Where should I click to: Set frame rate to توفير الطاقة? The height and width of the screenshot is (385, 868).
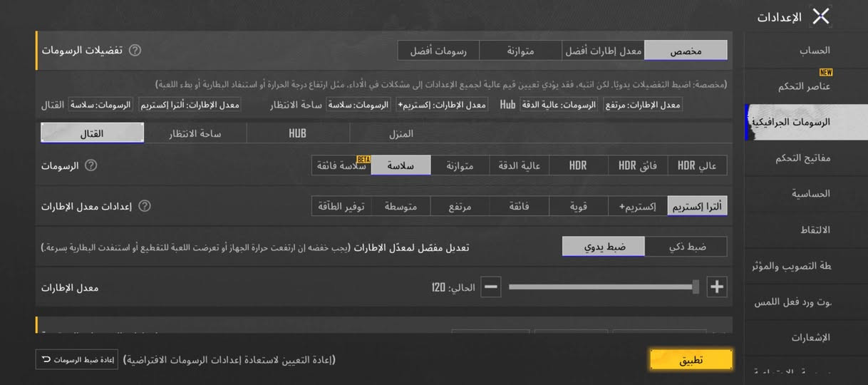tap(341, 206)
